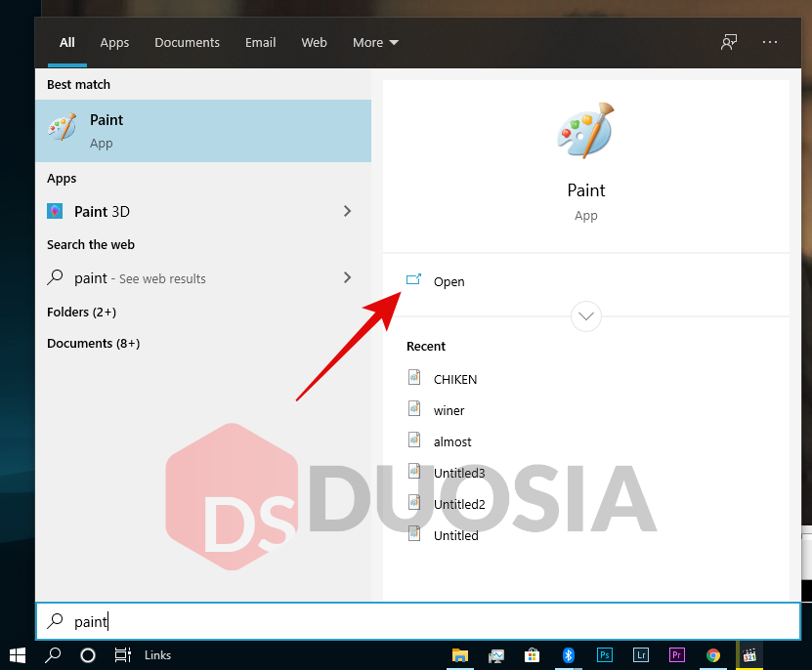Expand more actions chevron under Open

click(585, 315)
